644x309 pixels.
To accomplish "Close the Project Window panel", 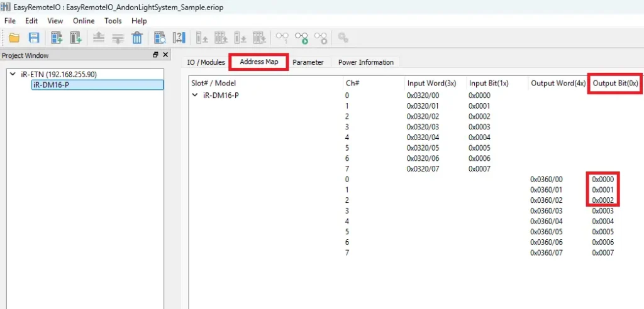I will tap(165, 55).
